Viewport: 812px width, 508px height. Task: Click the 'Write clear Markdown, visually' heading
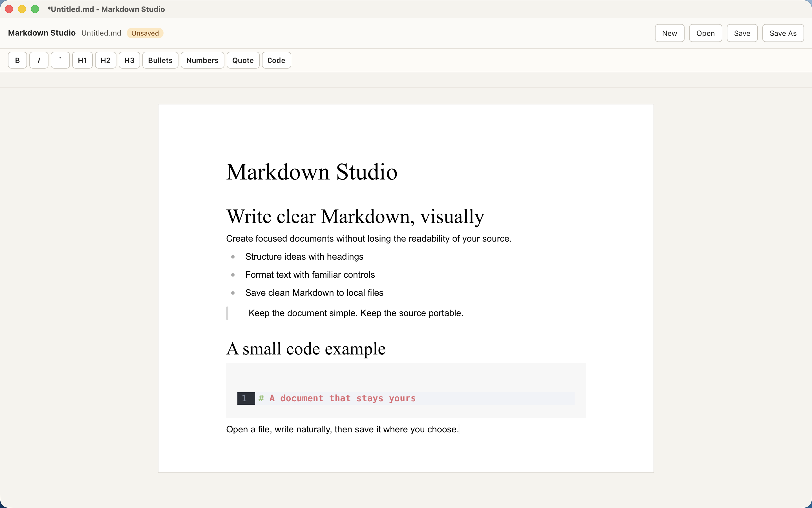355,216
